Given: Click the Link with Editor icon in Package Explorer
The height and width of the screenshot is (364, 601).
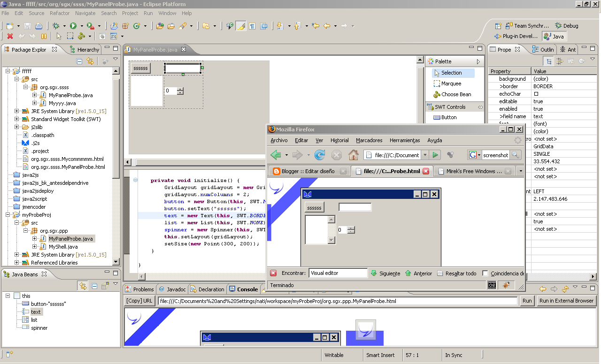Looking at the screenshot, I should click(89, 61).
